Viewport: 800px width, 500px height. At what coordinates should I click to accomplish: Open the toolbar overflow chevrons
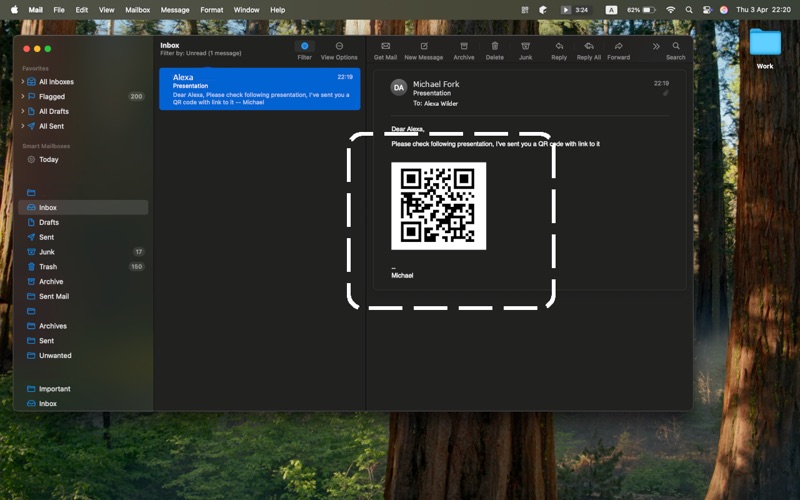656,46
